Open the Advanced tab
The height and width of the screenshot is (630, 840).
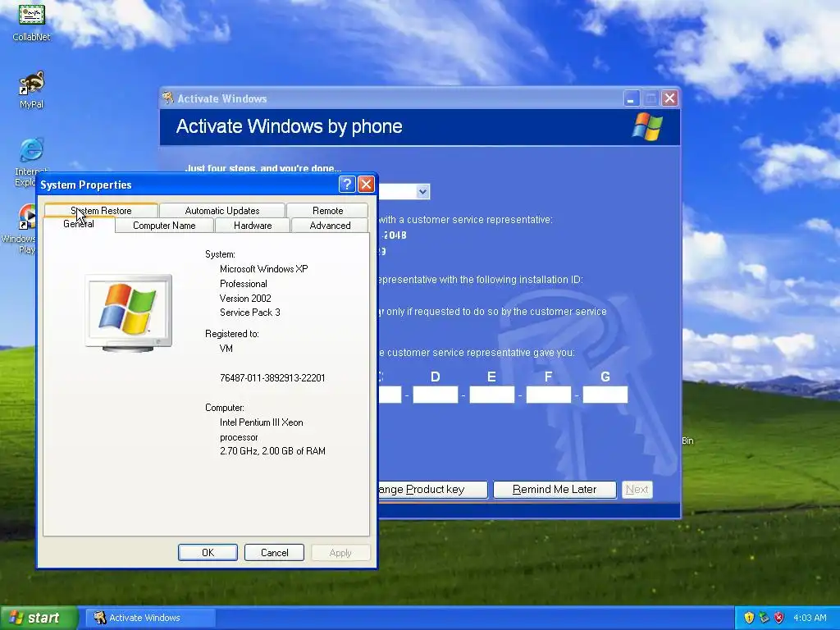pos(330,226)
